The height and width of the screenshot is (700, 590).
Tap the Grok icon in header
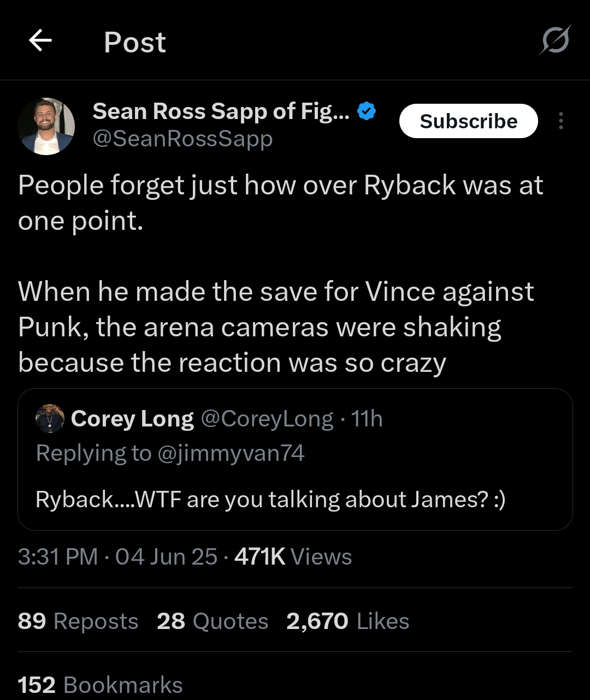click(x=556, y=40)
